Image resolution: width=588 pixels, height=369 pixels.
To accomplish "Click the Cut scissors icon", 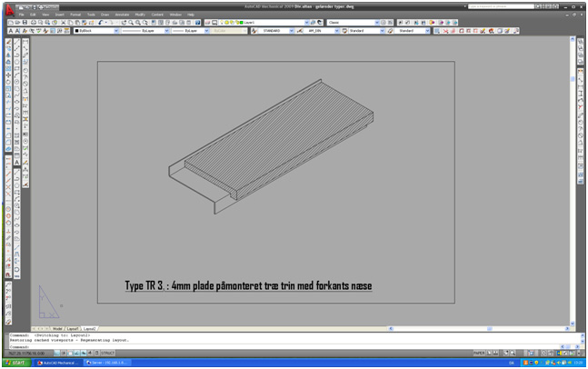I will click(x=63, y=23).
